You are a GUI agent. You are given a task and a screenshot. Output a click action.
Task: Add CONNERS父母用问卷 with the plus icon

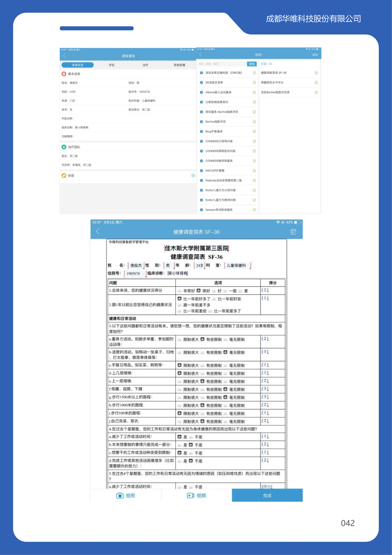pyautogui.click(x=201, y=141)
